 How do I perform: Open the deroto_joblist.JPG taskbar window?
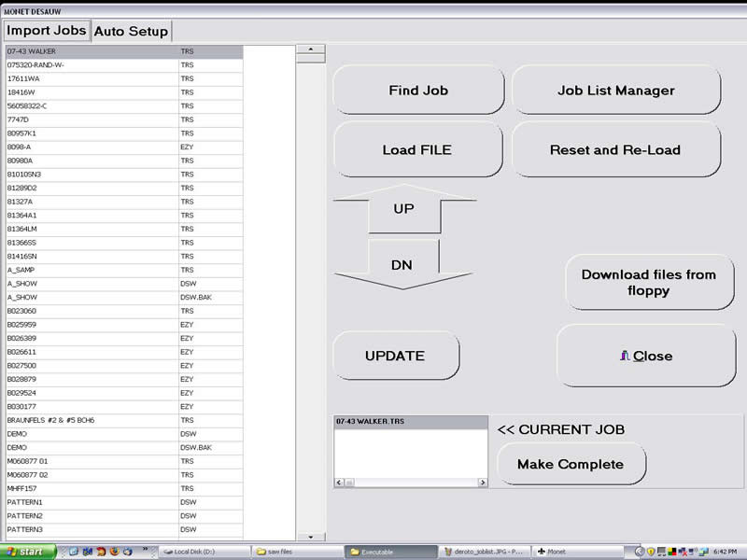(484, 552)
